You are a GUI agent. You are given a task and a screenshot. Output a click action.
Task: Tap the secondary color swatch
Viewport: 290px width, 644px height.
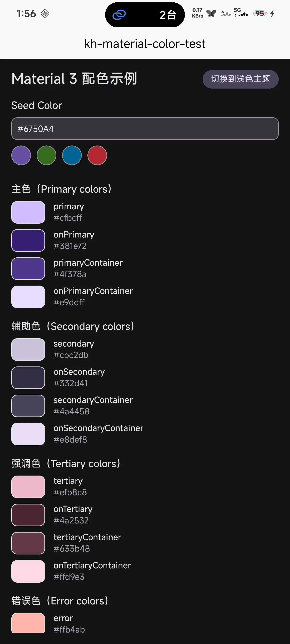tap(28, 350)
